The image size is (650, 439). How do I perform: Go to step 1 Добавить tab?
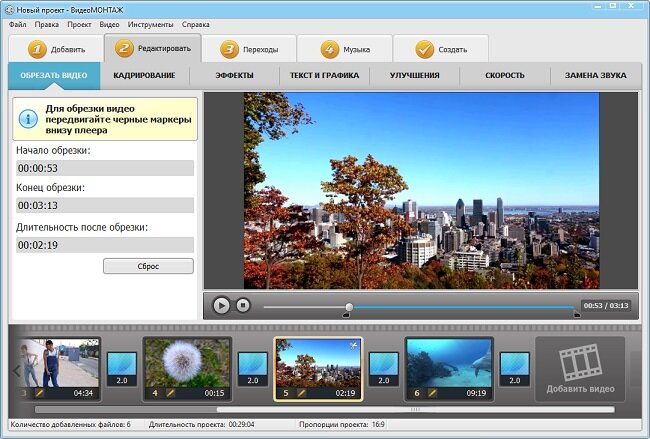[x=56, y=49]
